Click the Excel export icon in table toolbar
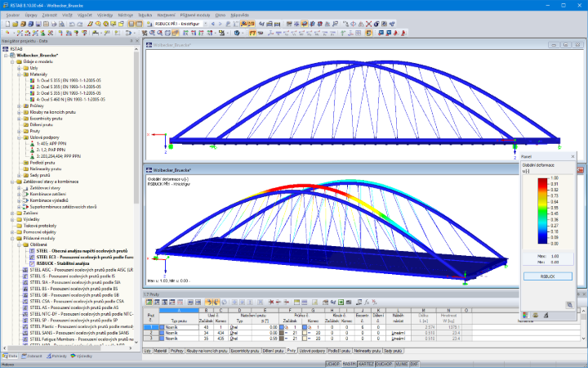The height and width of the screenshot is (368, 588). pyautogui.click(x=341, y=303)
